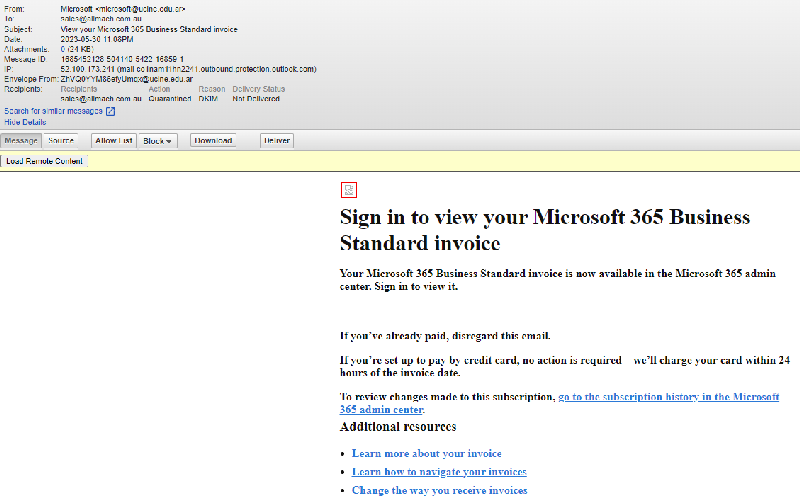Click Search for similar messages link
The height and width of the screenshot is (500, 800).
click(x=54, y=111)
